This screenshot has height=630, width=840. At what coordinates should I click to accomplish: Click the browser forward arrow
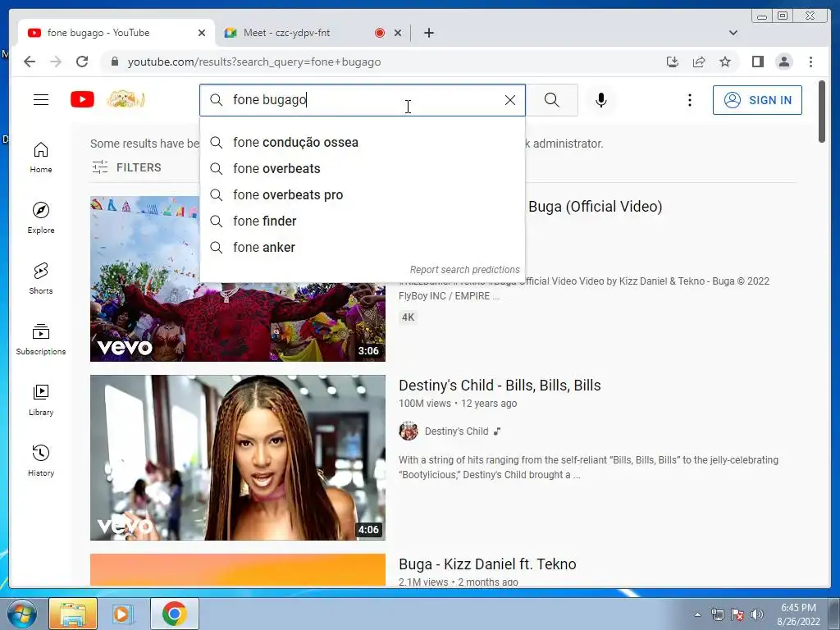(x=56, y=62)
